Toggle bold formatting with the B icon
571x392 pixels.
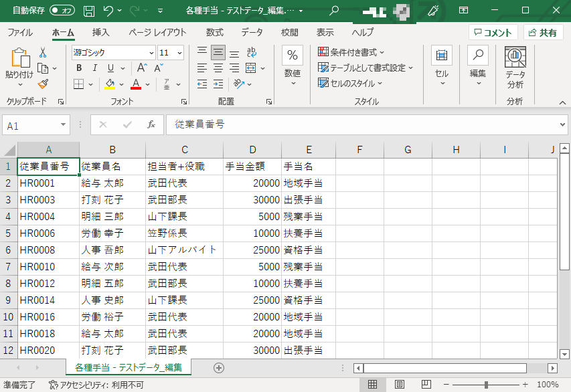[78, 68]
